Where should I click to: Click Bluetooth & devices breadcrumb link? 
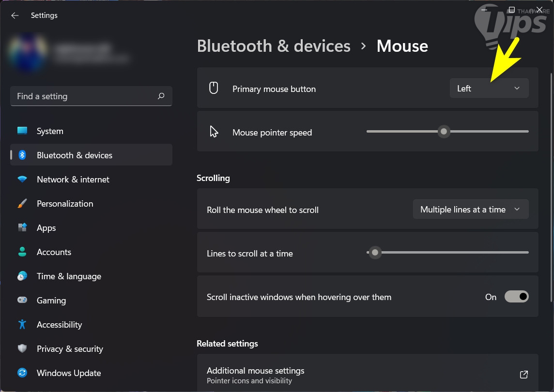[x=274, y=46]
